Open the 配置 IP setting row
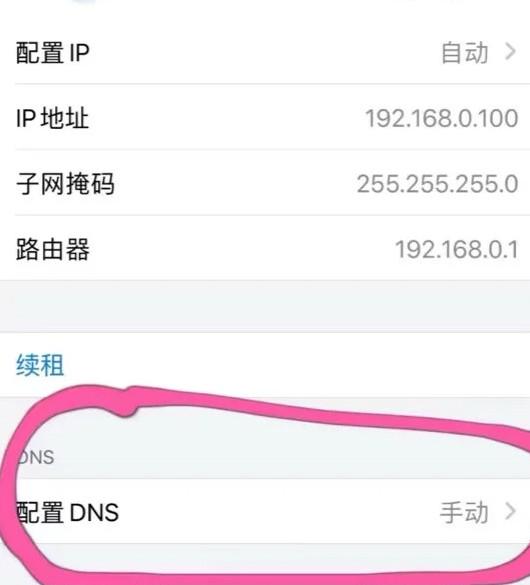Viewport: 530px width, 585px height. click(265, 52)
